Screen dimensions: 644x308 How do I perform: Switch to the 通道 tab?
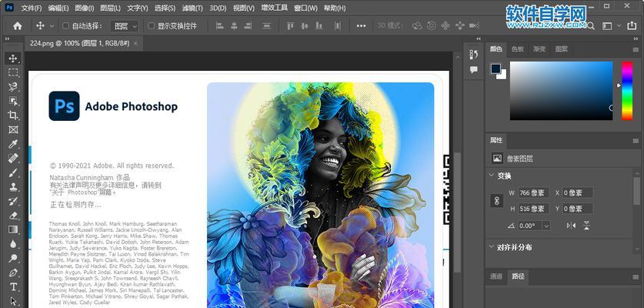click(x=496, y=276)
